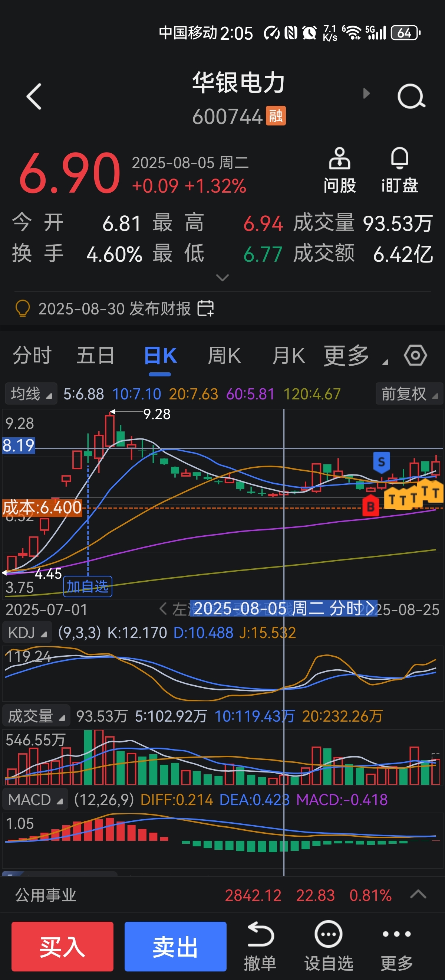Viewport: 445px width, 980px height.
Task: Tap the alarm clock status icon
Action: [x=309, y=33]
